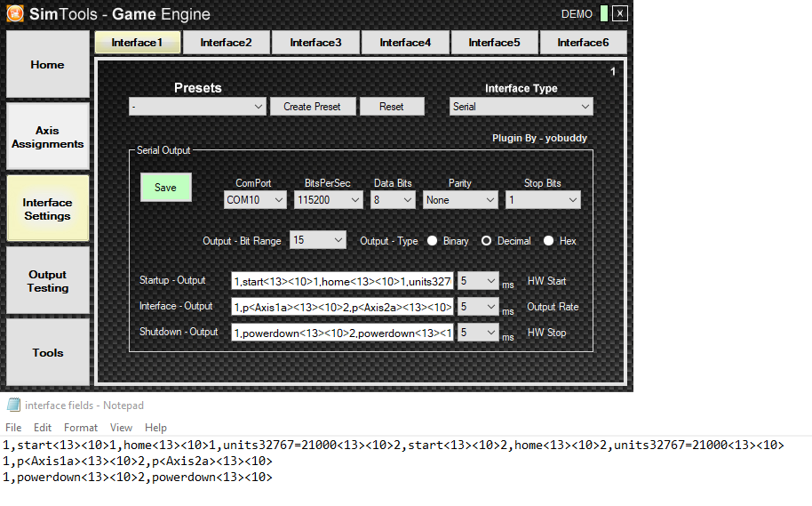Viewport: 812px width, 506px height.
Task: Switch to the Interface6 tab
Action: (x=583, y=43)
